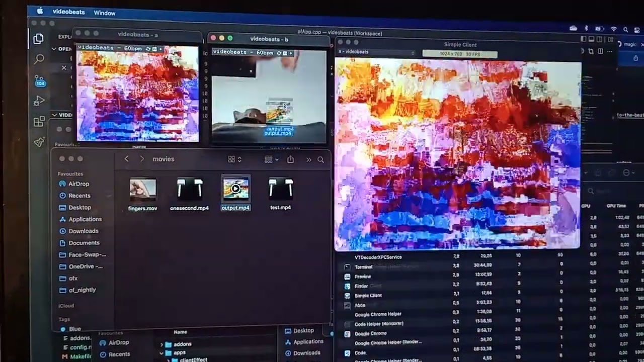The image size is (644, 362).
Task: Select the fingers.mov file
Action: point(143,195)
